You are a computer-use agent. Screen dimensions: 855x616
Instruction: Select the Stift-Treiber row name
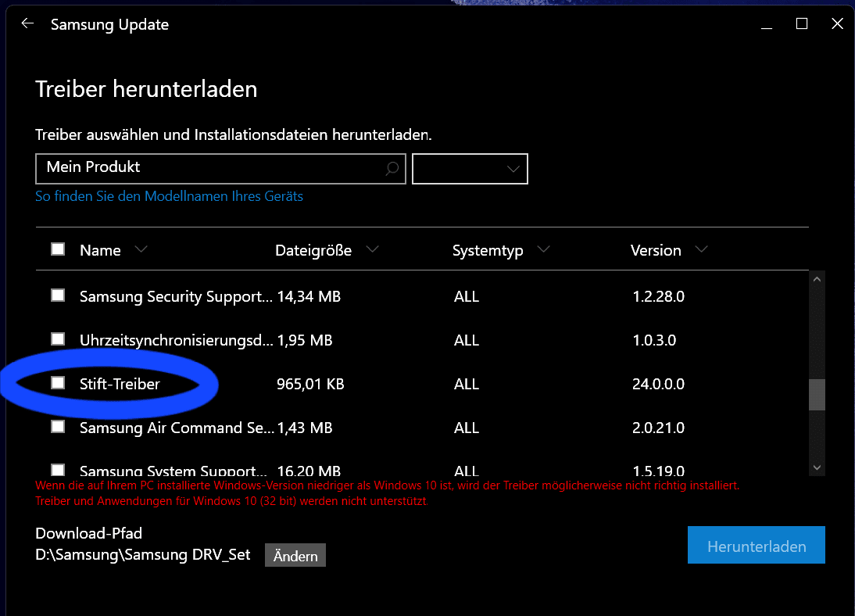coord(120,384)
